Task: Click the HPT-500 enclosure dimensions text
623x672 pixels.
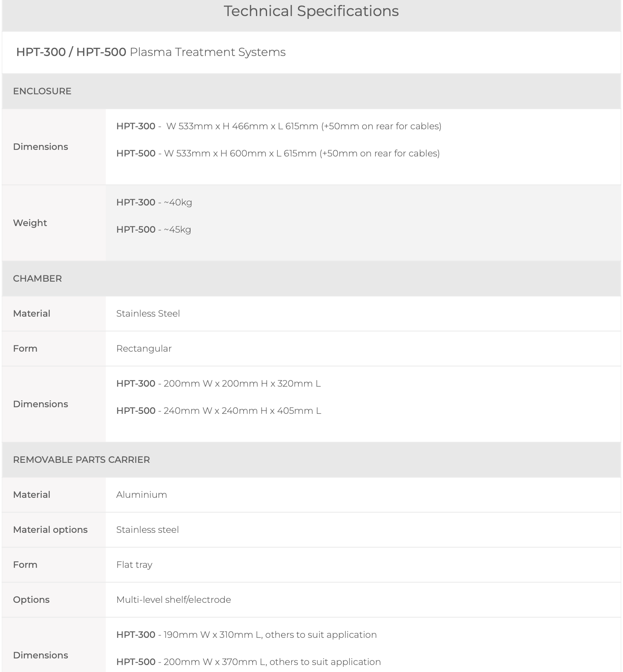Action: [x=278, y=153]
